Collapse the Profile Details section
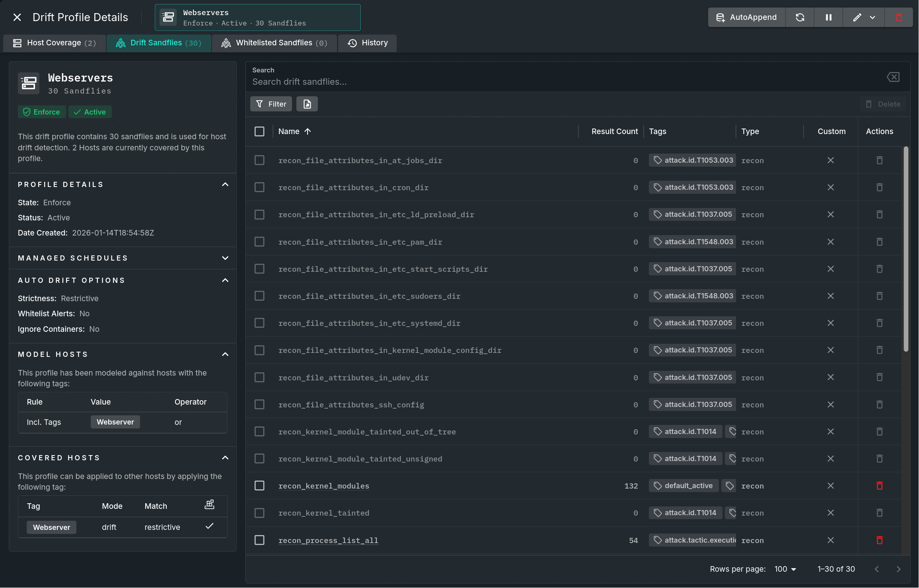The width and height of the screenshot is (919, 588). [x=225, y=184]
